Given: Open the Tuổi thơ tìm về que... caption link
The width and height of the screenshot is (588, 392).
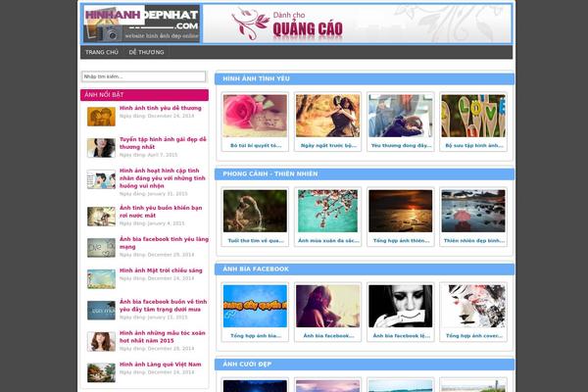Looking at the screenshot, I should pyautogui.click(x=256, y=241).
